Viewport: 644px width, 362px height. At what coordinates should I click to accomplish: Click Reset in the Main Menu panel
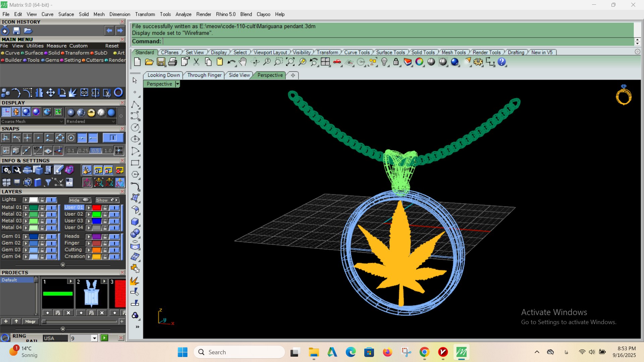point(112,46)
